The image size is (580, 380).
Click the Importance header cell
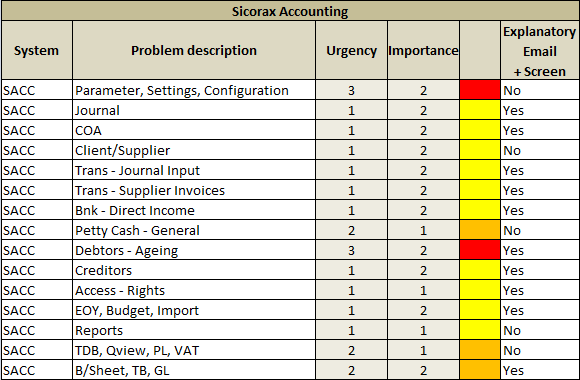pos(423,50)
